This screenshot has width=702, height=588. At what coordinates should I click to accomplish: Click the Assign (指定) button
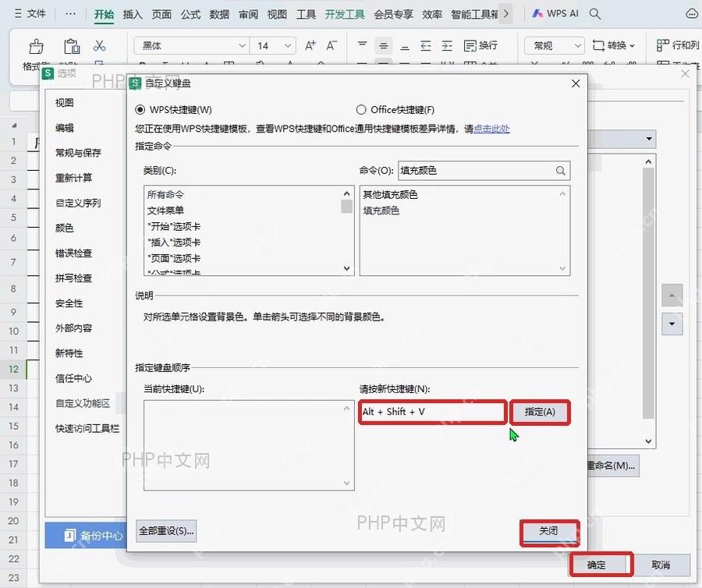[540, 412]
